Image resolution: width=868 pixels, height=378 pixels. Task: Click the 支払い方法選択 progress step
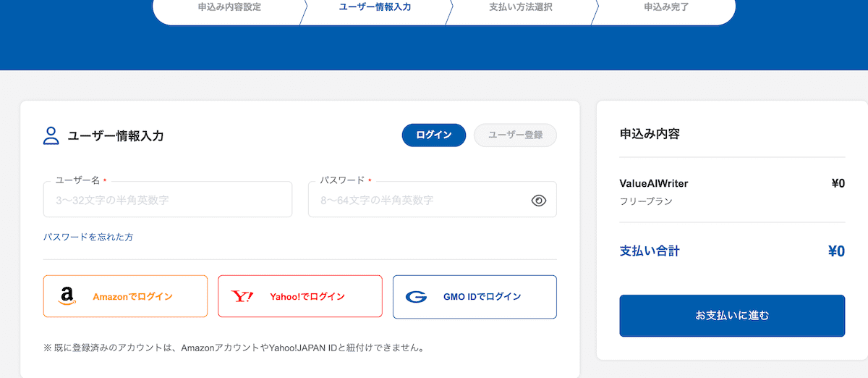click(x=521, y=7)
